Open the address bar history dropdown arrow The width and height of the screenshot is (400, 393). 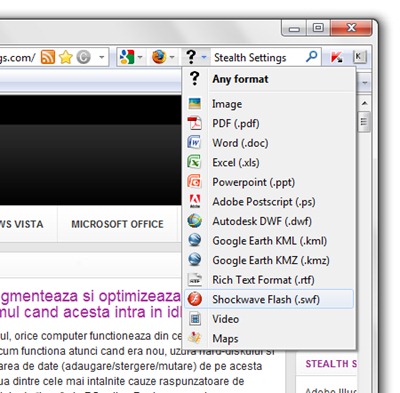[x=102, y=57]
